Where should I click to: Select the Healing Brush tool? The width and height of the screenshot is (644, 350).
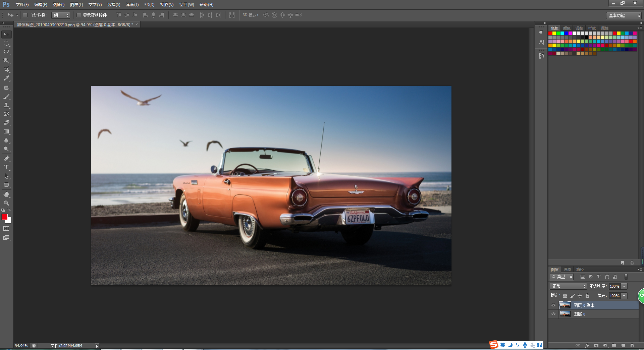(x=6, y=88)
